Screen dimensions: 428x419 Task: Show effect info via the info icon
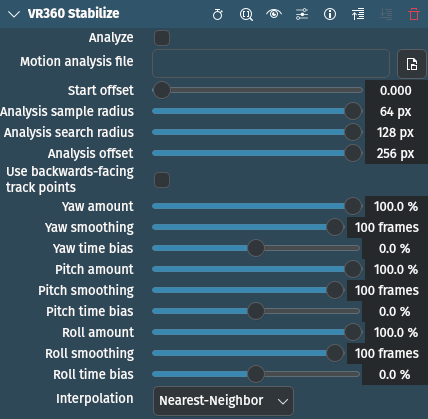click(x=330, y=14)
